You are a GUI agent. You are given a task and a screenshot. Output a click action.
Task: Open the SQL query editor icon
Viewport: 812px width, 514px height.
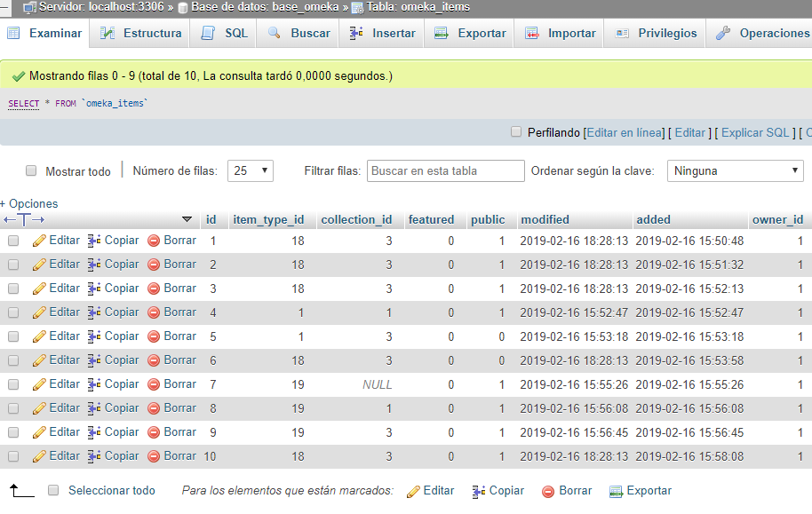(208, 33)
